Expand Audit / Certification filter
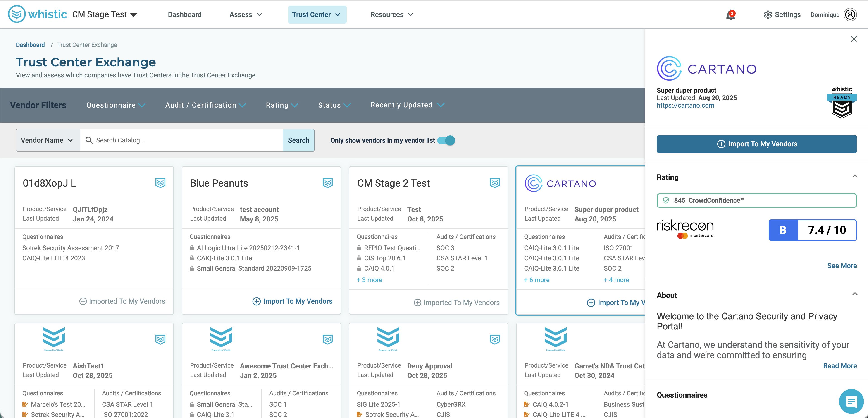 205,105
